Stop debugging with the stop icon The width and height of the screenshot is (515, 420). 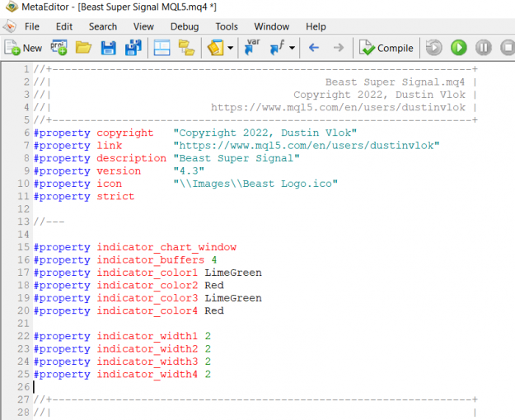508,48
